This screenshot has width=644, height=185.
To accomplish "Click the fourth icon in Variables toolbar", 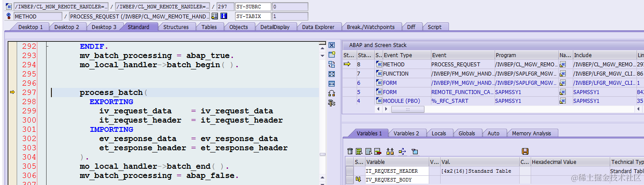I will click(x=377, y=151).
